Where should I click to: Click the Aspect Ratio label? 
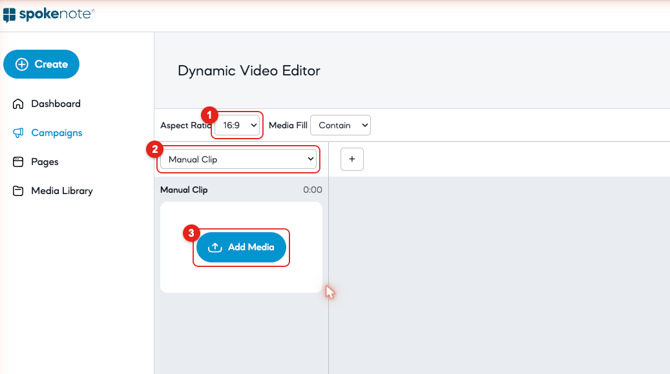186,125
